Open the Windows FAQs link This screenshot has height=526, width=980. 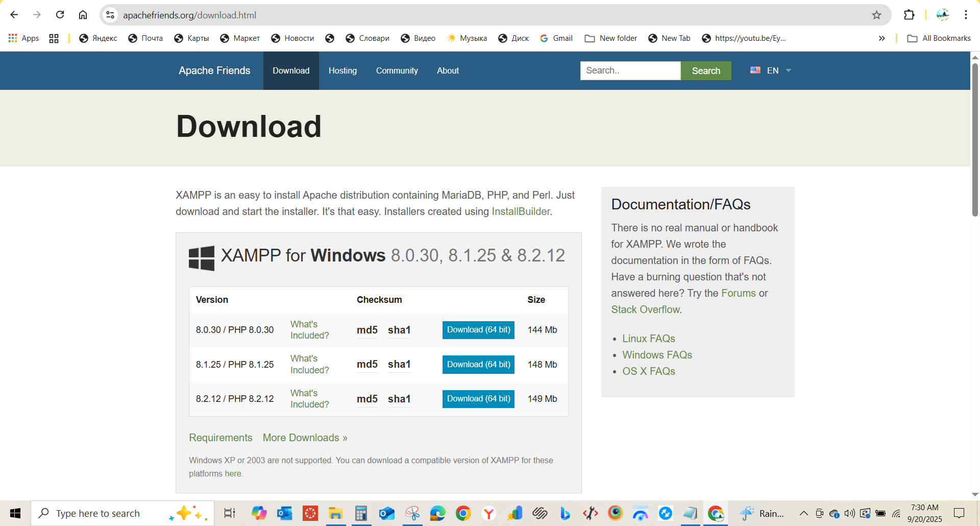coord(657,354)
